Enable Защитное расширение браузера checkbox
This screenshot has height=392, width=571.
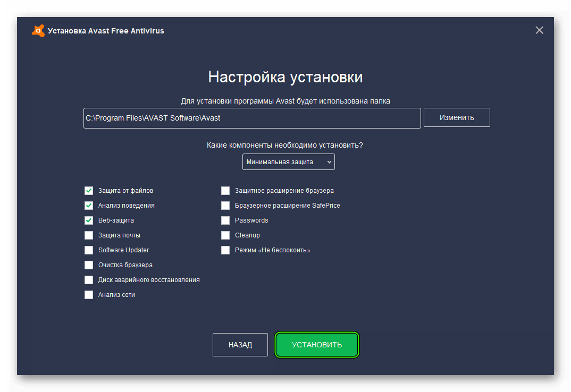[225, 191]
